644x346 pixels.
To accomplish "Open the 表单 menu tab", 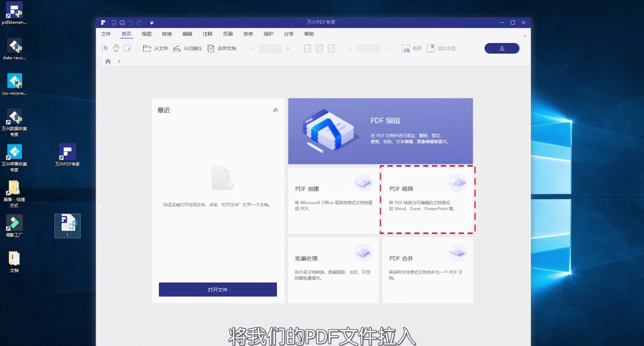I will (248, 34).
